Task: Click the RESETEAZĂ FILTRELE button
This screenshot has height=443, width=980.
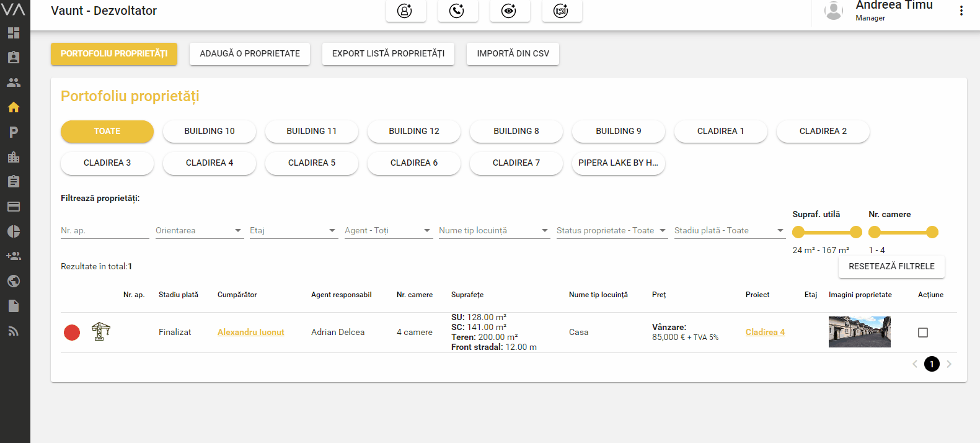Action: point(891,267)
